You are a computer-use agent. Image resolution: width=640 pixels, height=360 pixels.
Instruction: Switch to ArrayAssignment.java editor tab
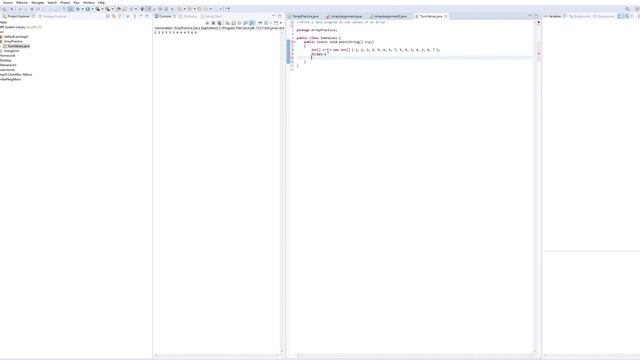click(346, 16)
